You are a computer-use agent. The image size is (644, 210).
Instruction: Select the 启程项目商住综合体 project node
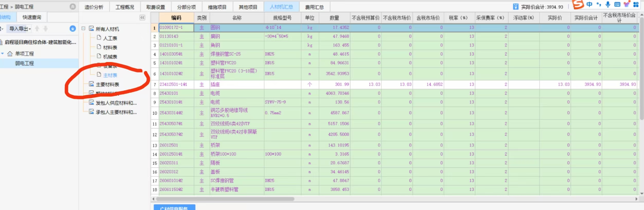[x=40, y=42]
